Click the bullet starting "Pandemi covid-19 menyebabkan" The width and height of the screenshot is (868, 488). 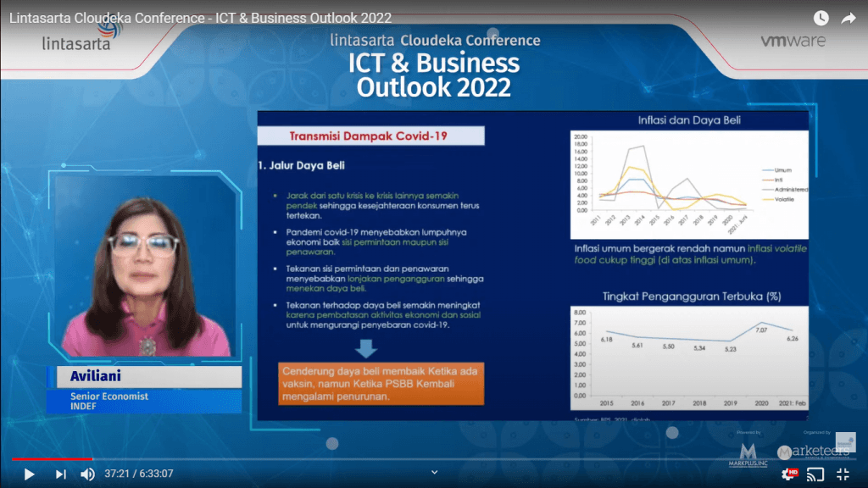click(376, 242)
